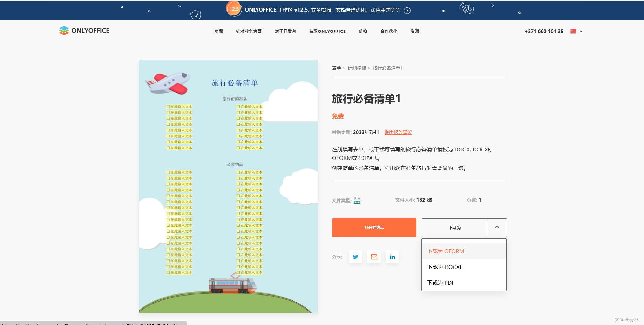
Task: Open the 获取ONLYOFFICE menu
Action: point(327,31)
